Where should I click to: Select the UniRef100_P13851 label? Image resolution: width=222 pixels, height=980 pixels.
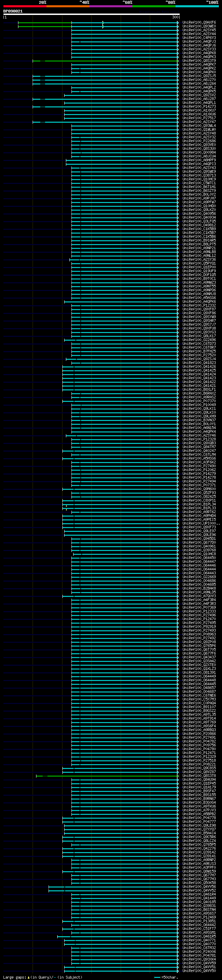click(x=199, y=921)
